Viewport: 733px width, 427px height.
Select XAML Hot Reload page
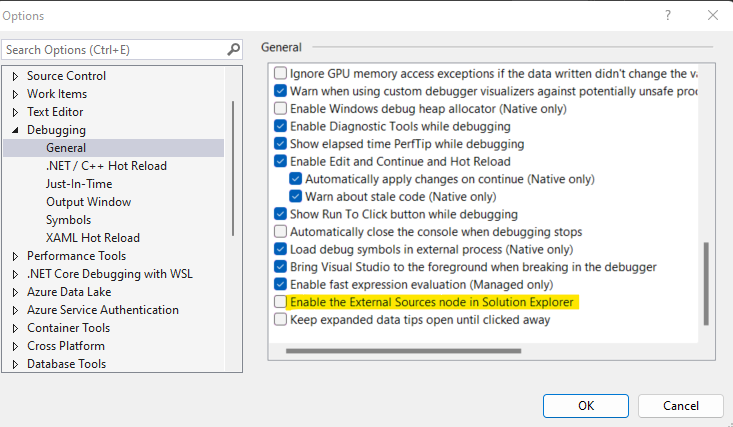(x=92, y=238)
